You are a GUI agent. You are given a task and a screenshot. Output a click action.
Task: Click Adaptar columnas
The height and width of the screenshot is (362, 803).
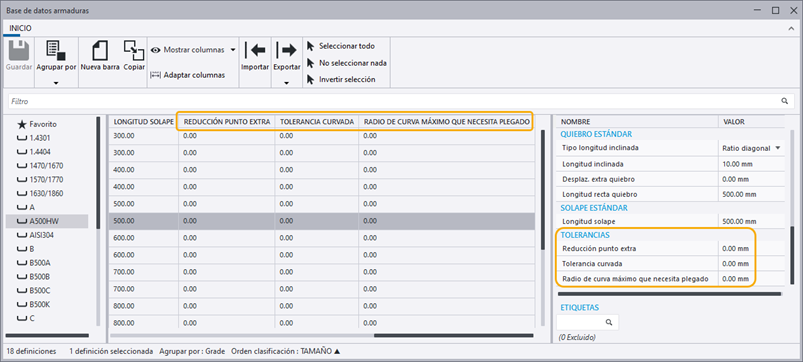[x=188, y=75]
